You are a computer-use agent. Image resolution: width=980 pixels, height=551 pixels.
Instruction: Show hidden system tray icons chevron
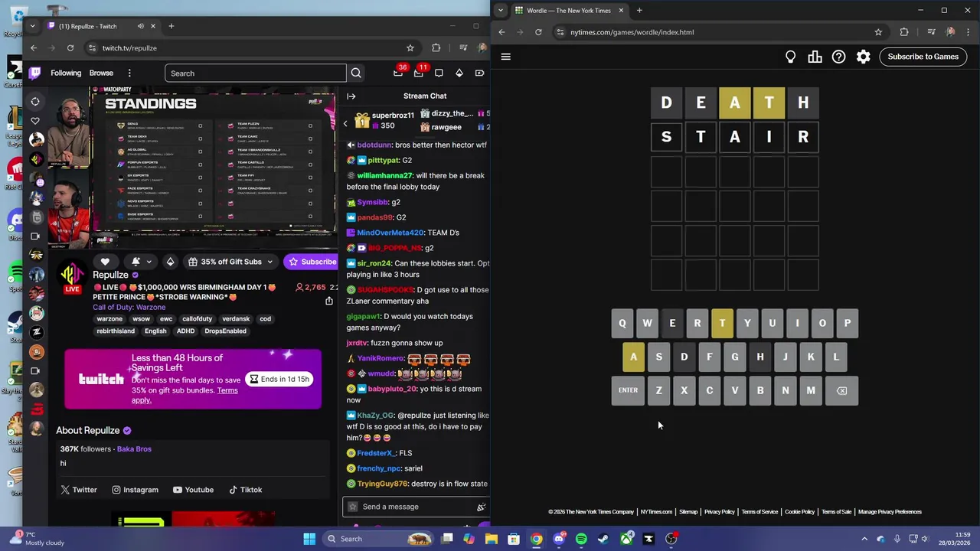tap(864, 539)
